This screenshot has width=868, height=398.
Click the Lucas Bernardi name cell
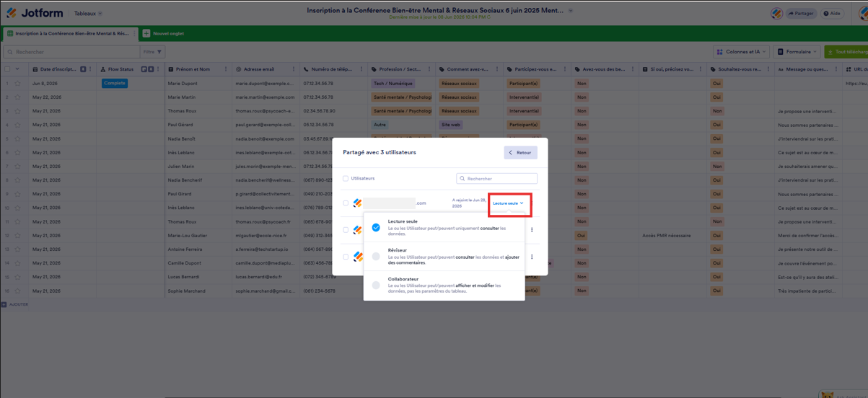tap(198, 277)
